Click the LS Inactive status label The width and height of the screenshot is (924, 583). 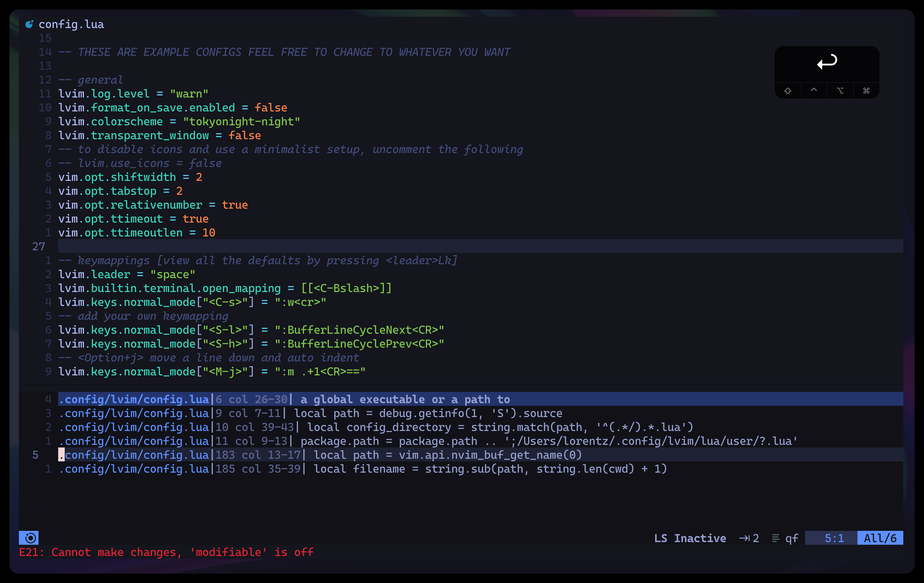[x=689, y=538]
